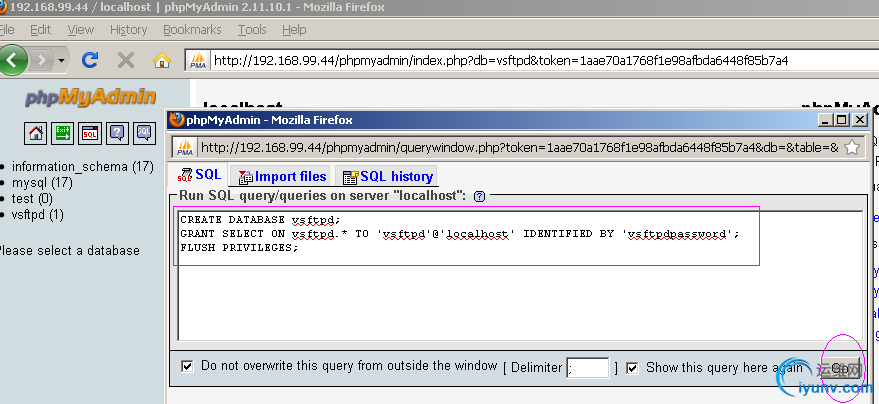Reload the current page
This screenshot has height=404, width=879.
click(90, 59)
